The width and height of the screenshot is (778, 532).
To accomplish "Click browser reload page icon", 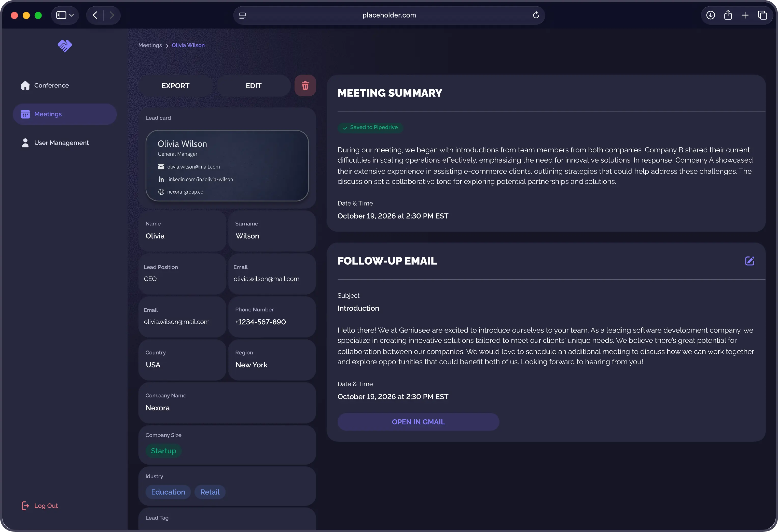I will tap(536, 15).
